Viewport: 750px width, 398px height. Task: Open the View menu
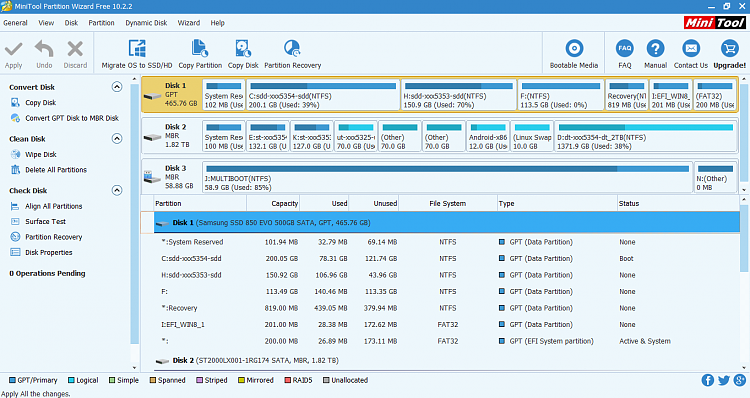click(46, 23)
